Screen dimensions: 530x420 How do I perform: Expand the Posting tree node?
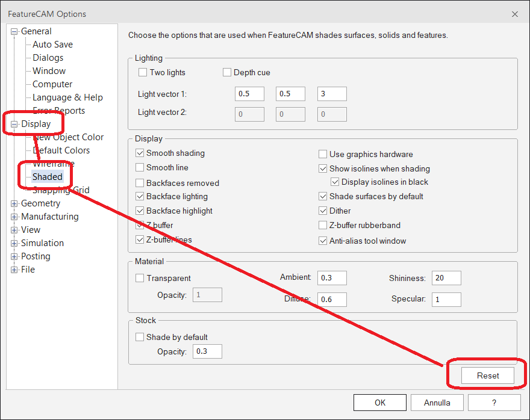coord(13,256)
